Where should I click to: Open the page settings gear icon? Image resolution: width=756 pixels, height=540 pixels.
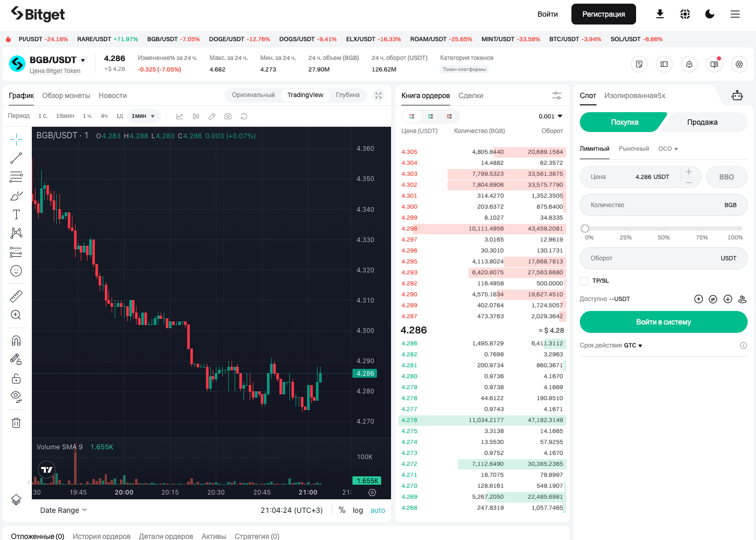pos(739,64)
